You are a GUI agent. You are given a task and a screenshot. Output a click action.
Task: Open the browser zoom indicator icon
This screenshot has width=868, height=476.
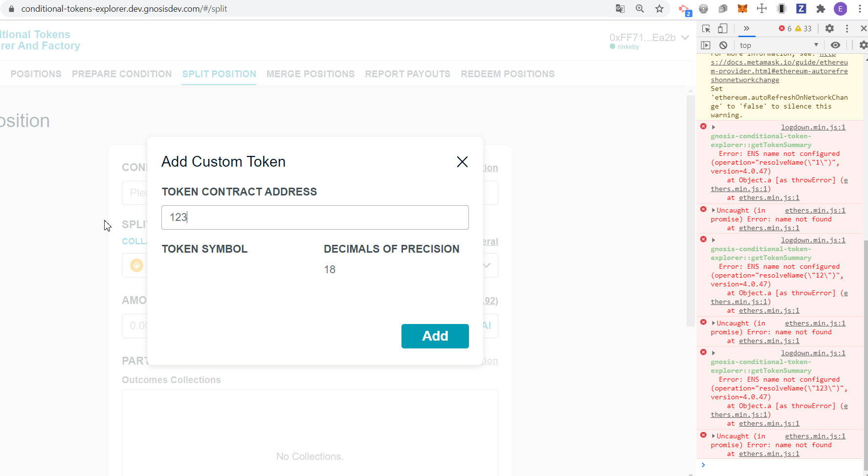[x=640, y=8]
